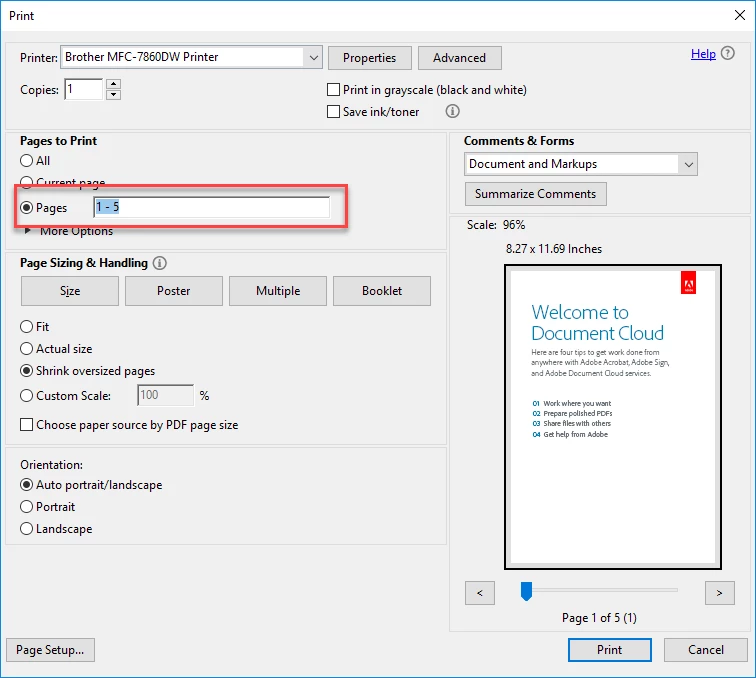Screen dimensions: 756x678
Task: Select Portrait orientation
Action: tap(27, 507)
